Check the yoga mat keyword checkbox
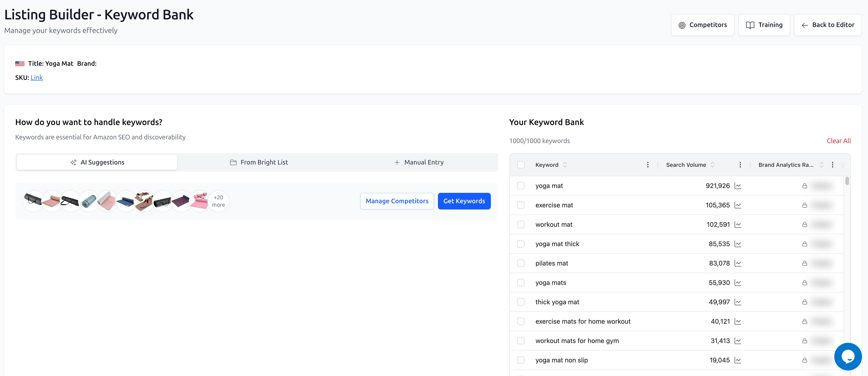 [521, 185]
